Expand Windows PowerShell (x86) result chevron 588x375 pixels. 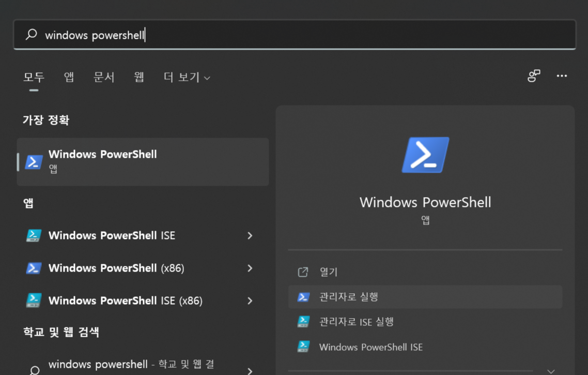click(x=250, y=268)
